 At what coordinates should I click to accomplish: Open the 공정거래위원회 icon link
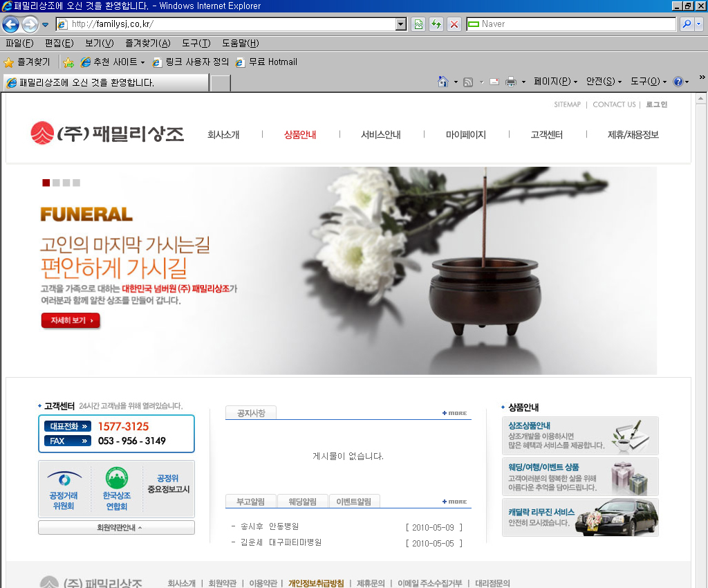pyautogui.click(x=64, y=490)
